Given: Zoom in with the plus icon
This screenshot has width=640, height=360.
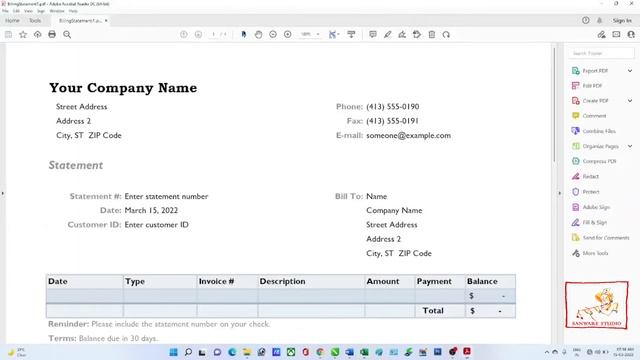Looking at the screenshot, I should 288,35.
